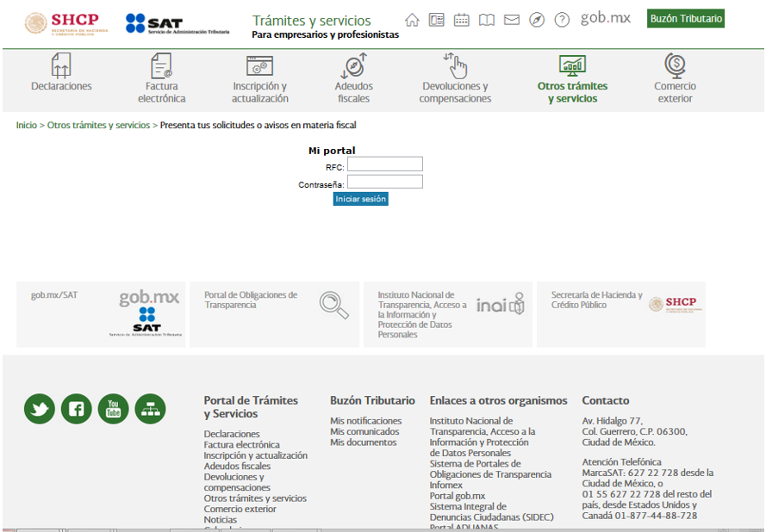
Task: Click the Buzón Tributario green button
Action: click(x=686, y=19)
